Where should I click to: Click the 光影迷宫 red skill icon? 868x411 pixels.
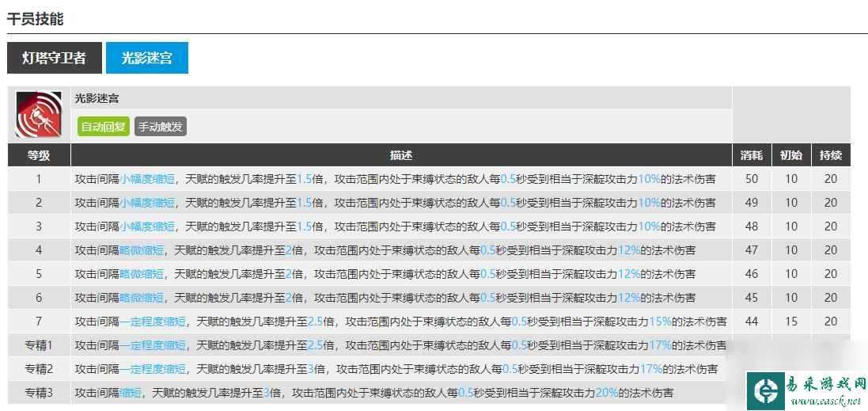(40, 115)
